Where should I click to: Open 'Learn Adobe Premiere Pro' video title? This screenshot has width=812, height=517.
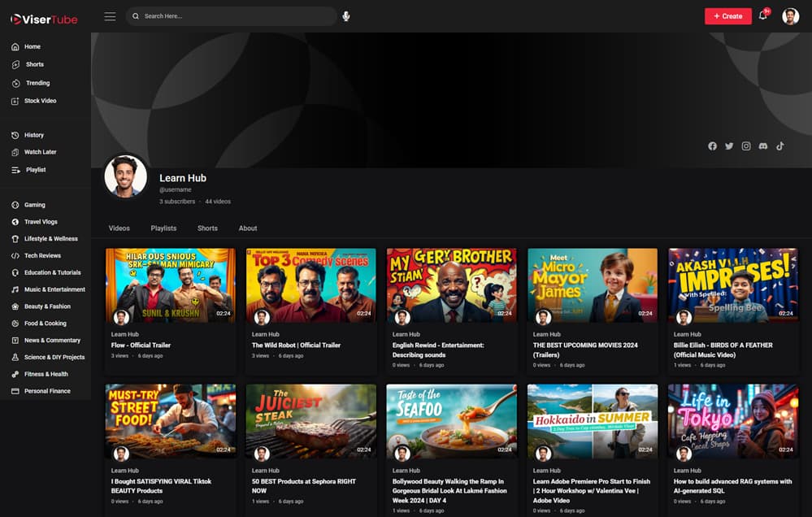(592, 491)
